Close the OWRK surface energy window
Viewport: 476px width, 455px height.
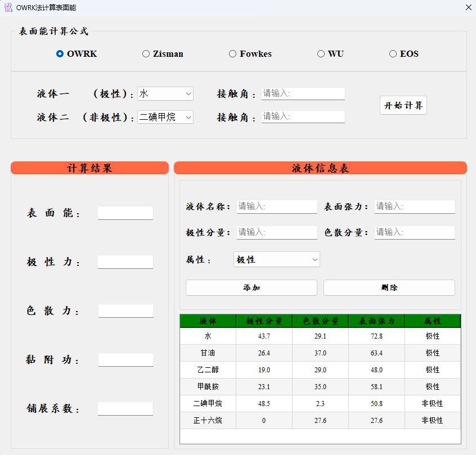click(x=469, y=7)
